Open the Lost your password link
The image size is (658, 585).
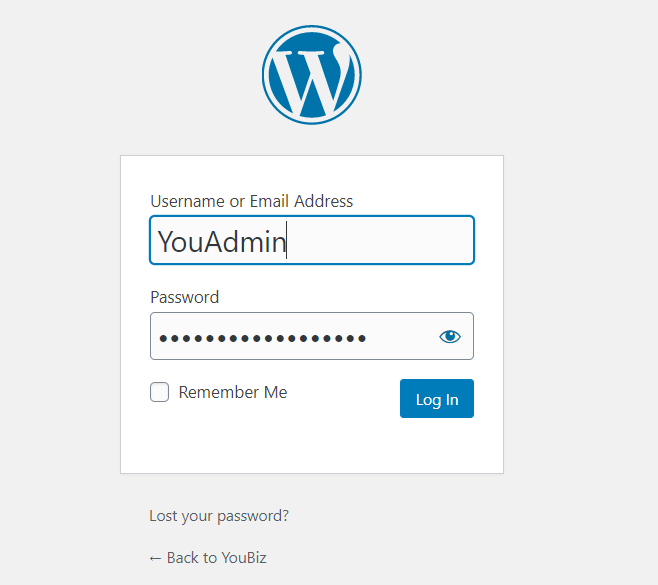[x=219, y=516]
